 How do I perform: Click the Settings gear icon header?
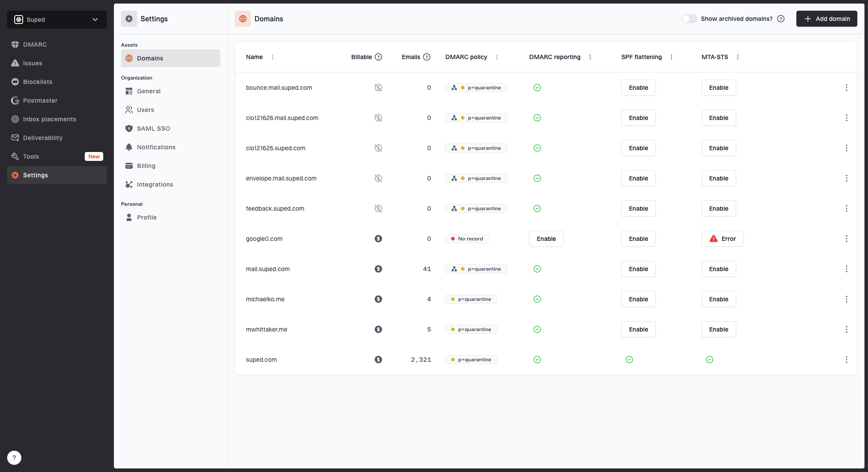(x=129, y=19)
